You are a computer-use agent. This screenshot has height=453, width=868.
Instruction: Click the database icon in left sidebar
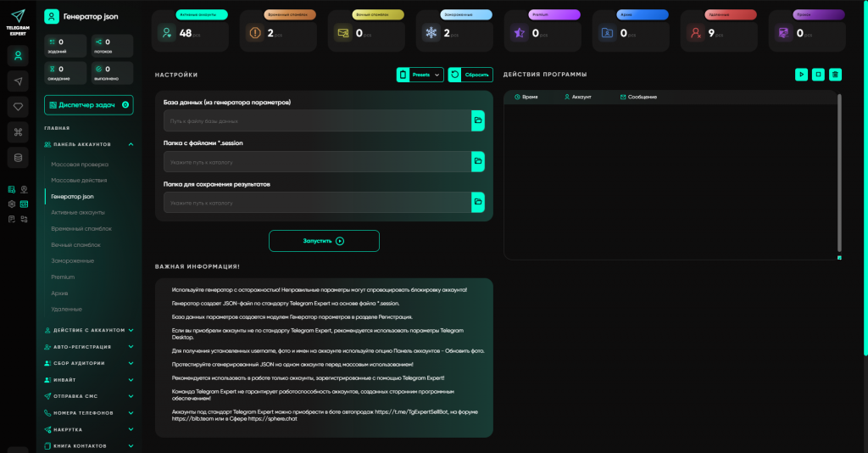(x=18, y=157)
